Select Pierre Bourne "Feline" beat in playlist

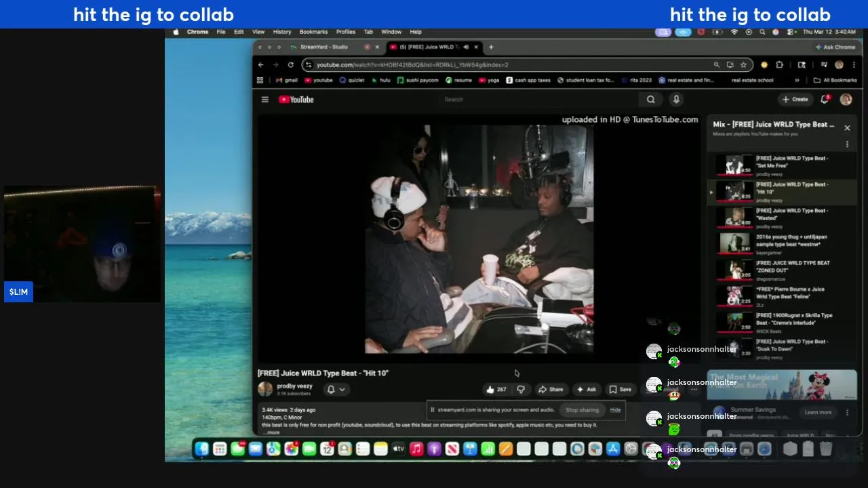(x=781, y=296)
